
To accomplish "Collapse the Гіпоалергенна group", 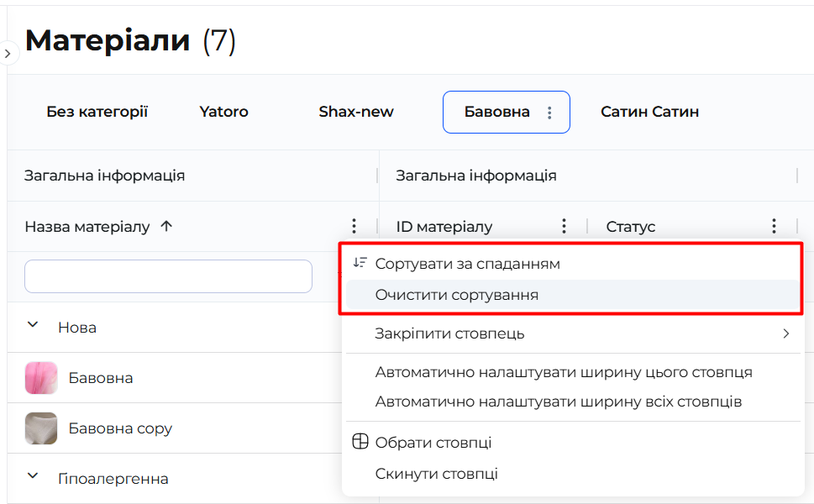I will 33,477.
